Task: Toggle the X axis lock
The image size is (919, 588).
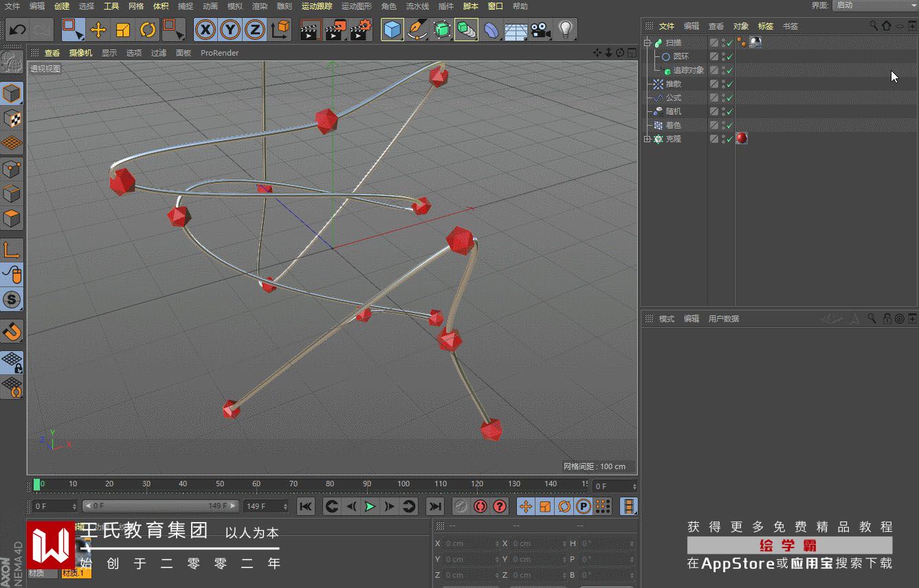Action: pyautogui.click(x=206, y=30)
